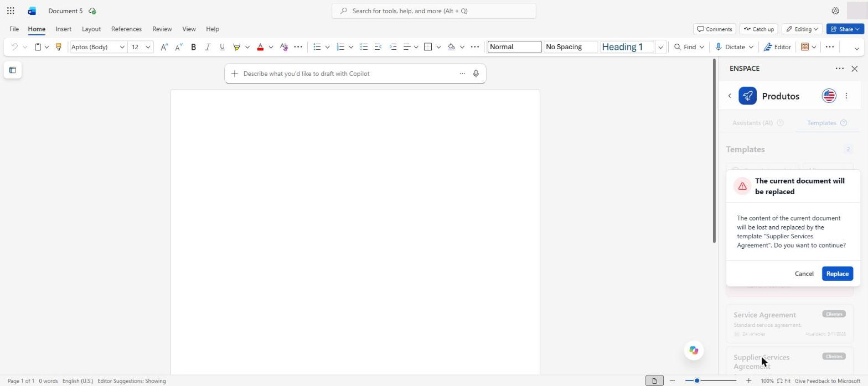The width and height of the screenshot is (868, 386).
Task: Toggle italic formatting
Action: [x=208, y=47]
